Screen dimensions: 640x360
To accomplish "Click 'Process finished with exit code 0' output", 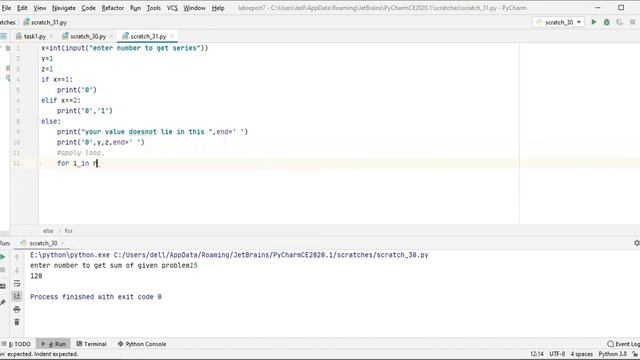I will 96,297.
